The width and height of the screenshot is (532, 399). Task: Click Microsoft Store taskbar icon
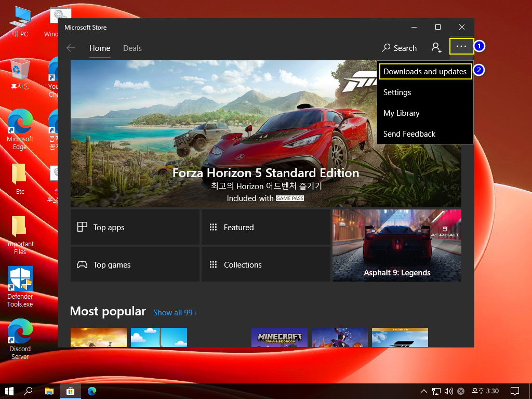(x=70, y=391)
